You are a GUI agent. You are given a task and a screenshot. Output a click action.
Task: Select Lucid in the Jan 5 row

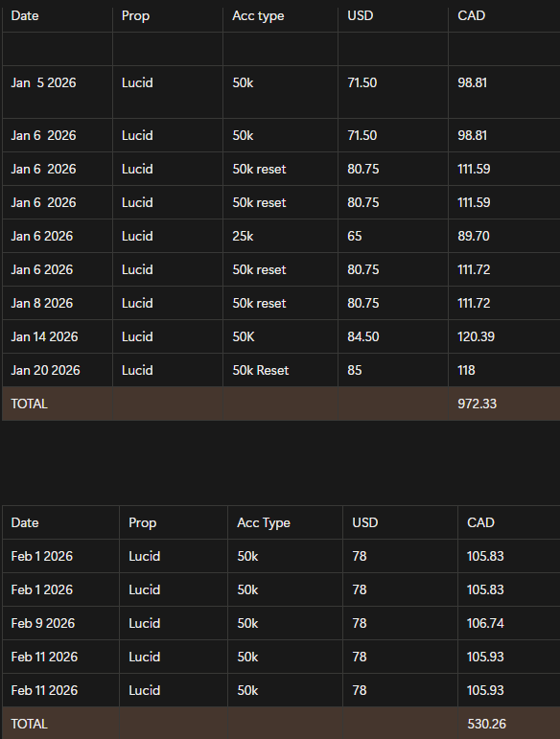(x=137, y=83)
